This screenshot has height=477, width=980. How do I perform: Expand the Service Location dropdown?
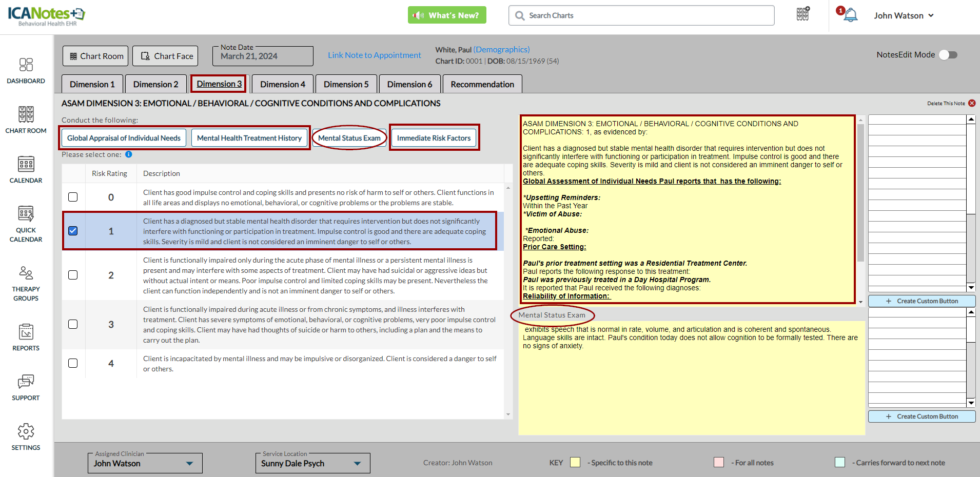(357, 464)
